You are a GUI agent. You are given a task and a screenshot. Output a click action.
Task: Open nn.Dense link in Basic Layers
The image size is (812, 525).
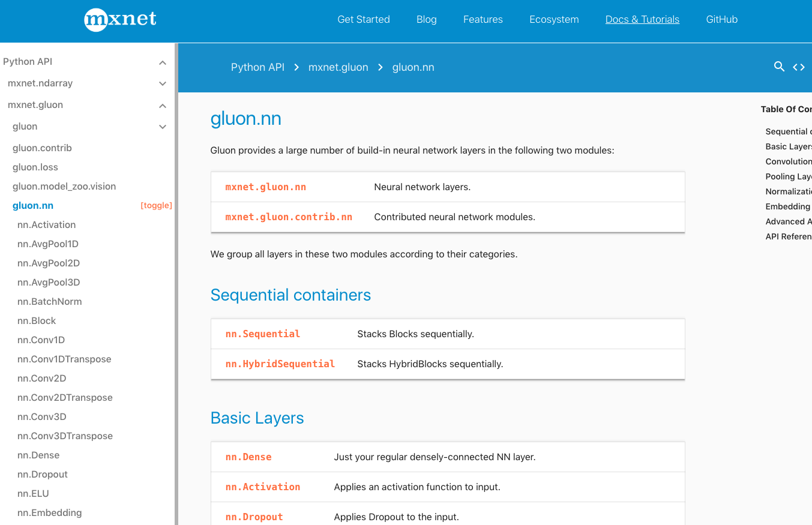tap(248, 457)
